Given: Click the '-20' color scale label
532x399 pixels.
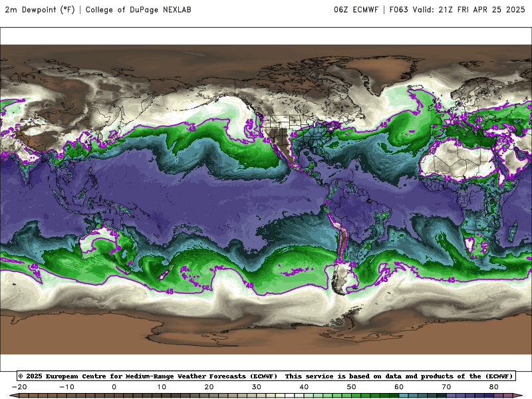Looking at the screenshot, I should tap(19, 387).
